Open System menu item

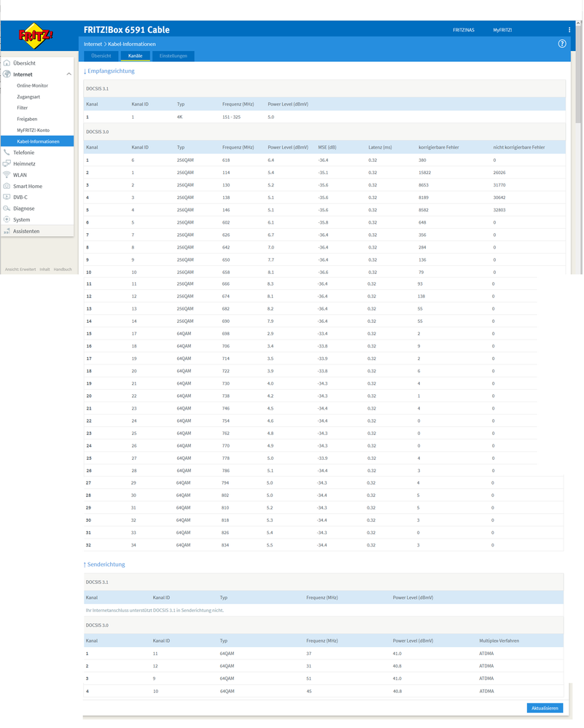(x=21, y=219)
